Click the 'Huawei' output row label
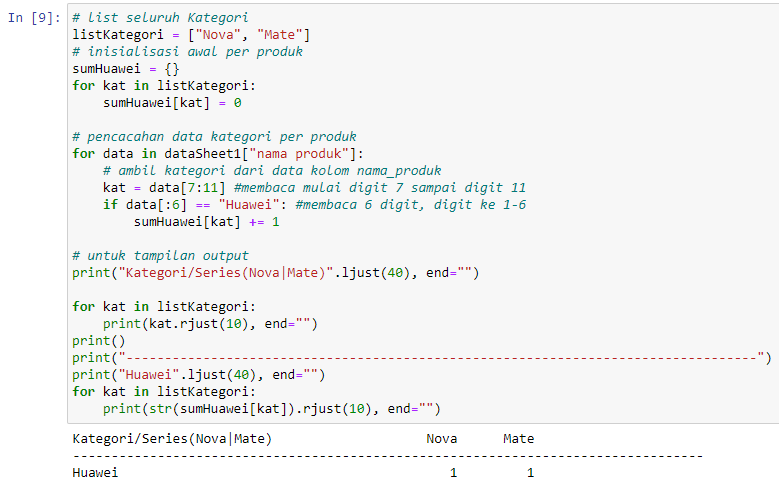 click(x=95, y=473)
